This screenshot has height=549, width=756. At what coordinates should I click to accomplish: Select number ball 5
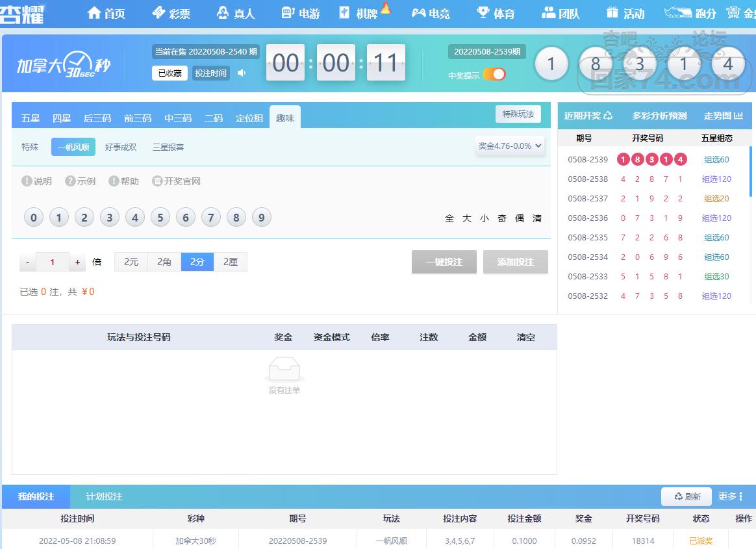(160, 218)
